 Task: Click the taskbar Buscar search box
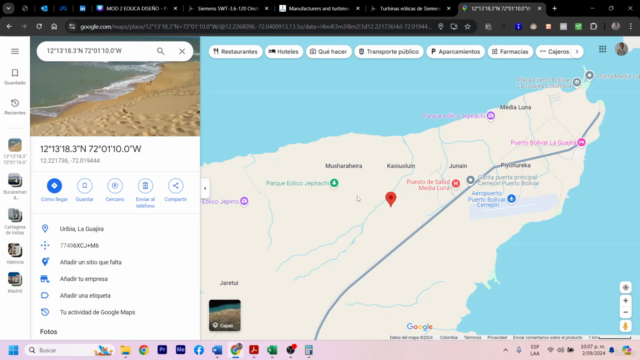click(x=69, y=350)
